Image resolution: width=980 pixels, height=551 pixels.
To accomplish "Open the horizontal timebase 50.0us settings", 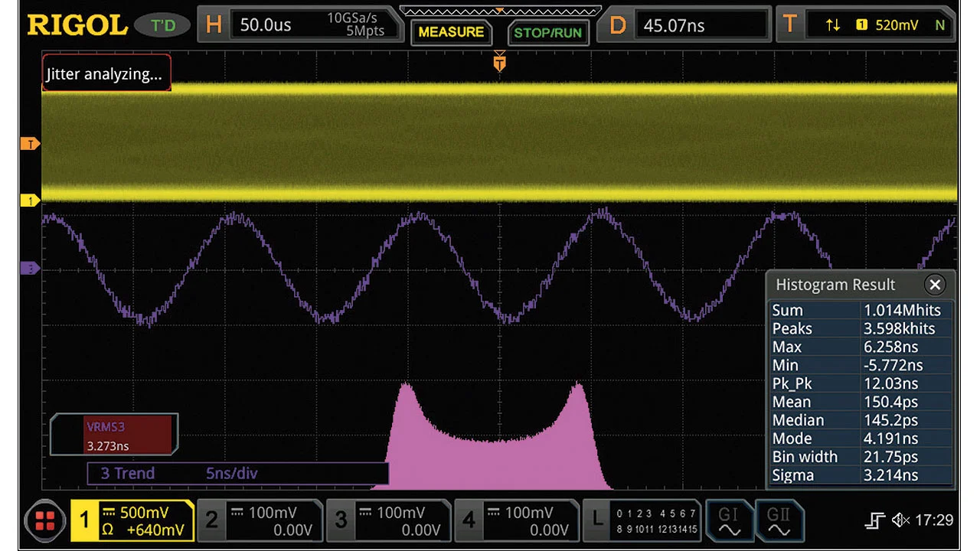I will (299, 25).
